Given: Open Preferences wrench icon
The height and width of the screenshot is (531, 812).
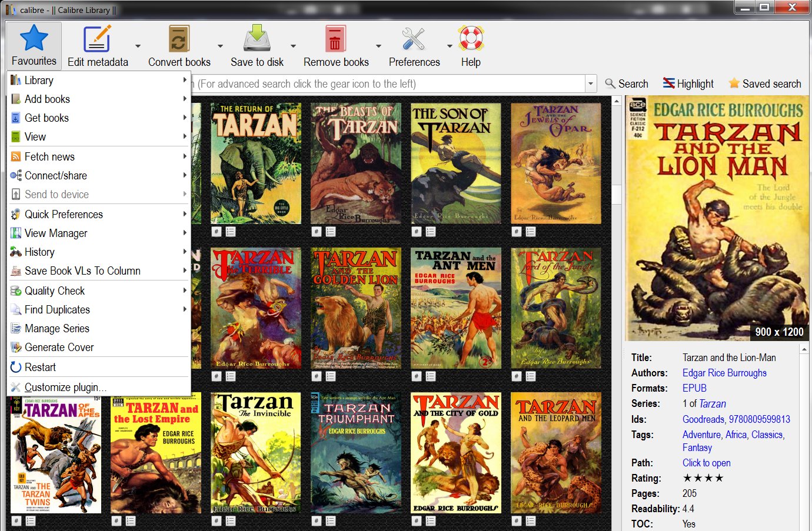Looking at the screenshot, I should [414, 40].
